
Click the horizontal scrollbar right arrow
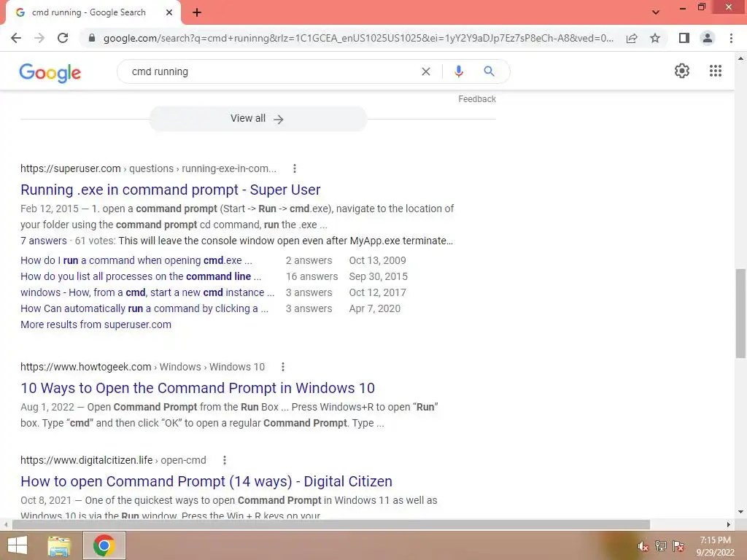[x=729, y=524]
